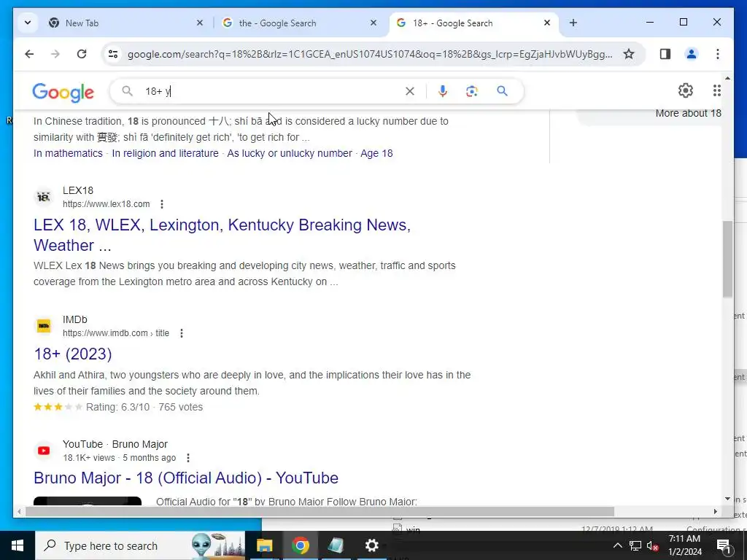Click 'More about 18' in side panel

click(x=688, y=113)
